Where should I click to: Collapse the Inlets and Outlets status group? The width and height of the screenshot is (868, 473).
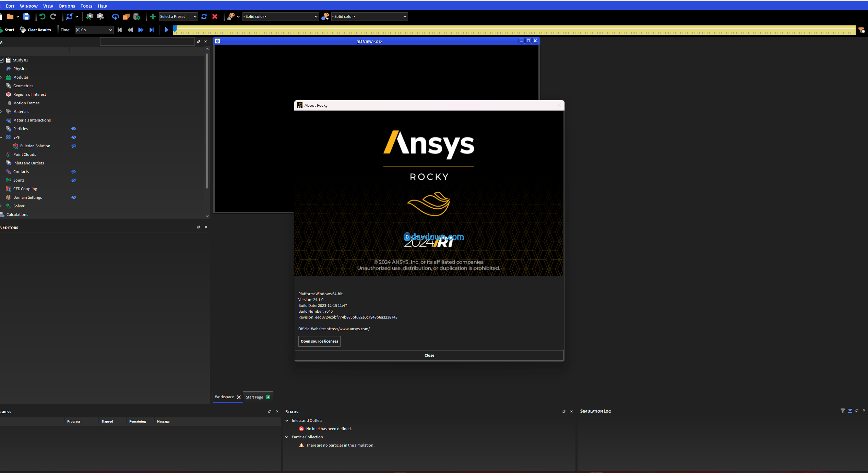tap(287, 420)
